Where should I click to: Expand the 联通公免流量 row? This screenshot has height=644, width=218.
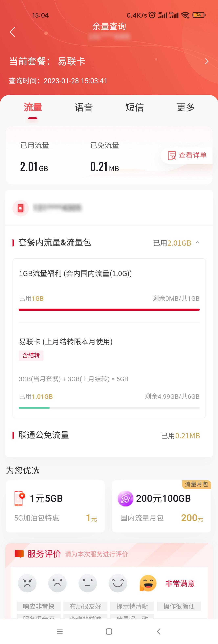(109, 435)
